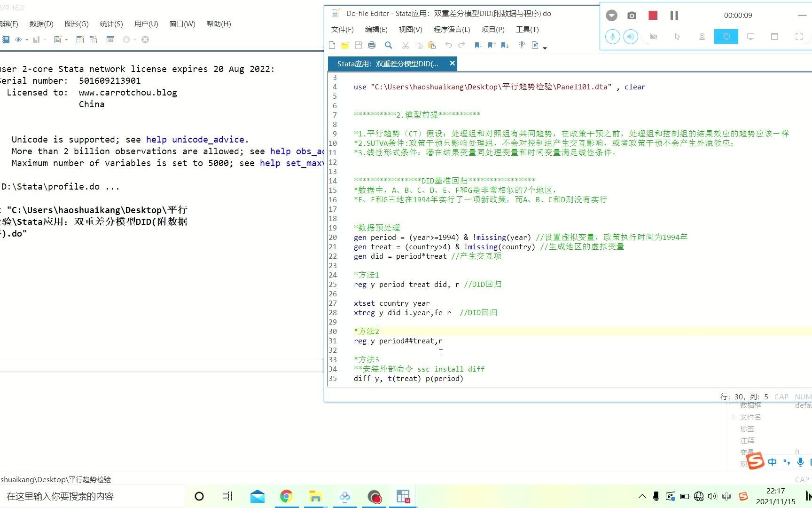
Task: Open Data Editor edit mode icon
Action: [x=80, y=40]
